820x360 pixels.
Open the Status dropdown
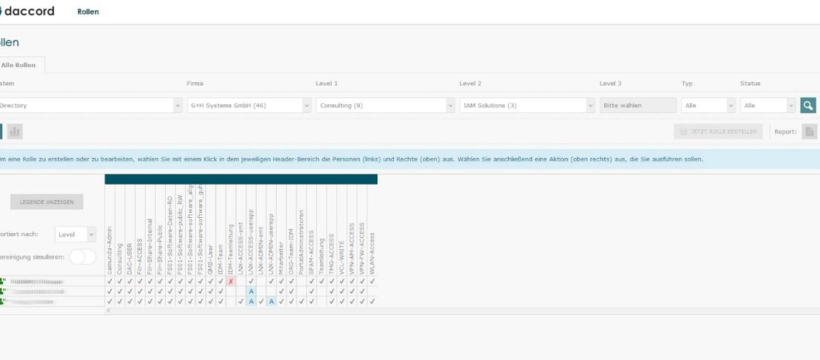click(x=768, y=105)
